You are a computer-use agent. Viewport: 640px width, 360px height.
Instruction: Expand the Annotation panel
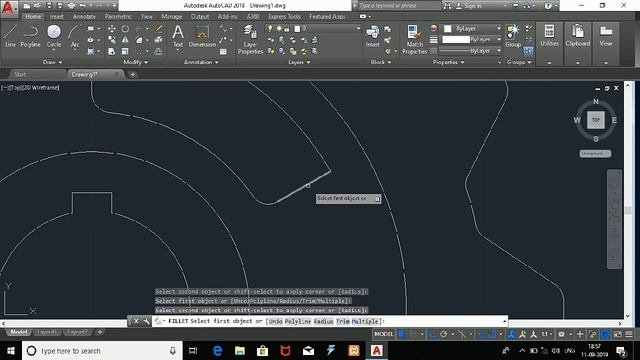pyautogui.click(x=201, y=62)
